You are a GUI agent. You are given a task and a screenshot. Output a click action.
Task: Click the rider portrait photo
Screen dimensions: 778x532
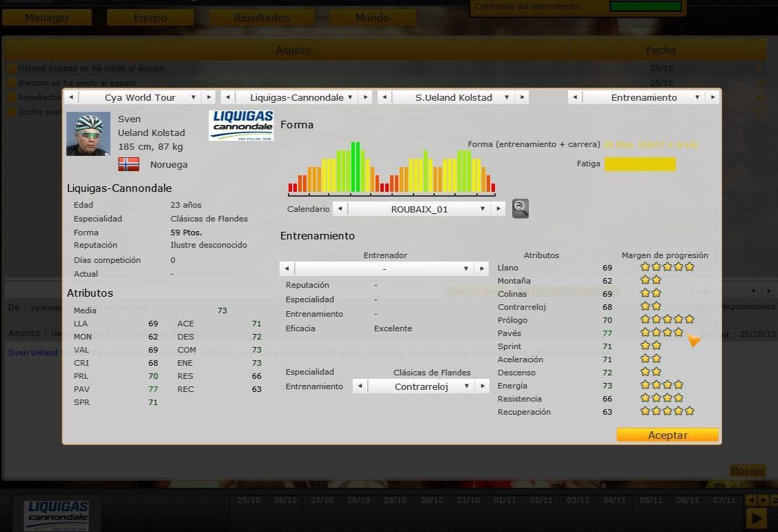pos(88,135)
